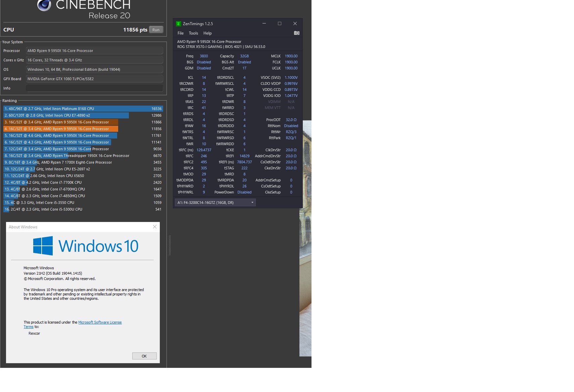Click the VSOC (SVI2) value 1.1000V

pyautogui.click(x=291, y=77)
